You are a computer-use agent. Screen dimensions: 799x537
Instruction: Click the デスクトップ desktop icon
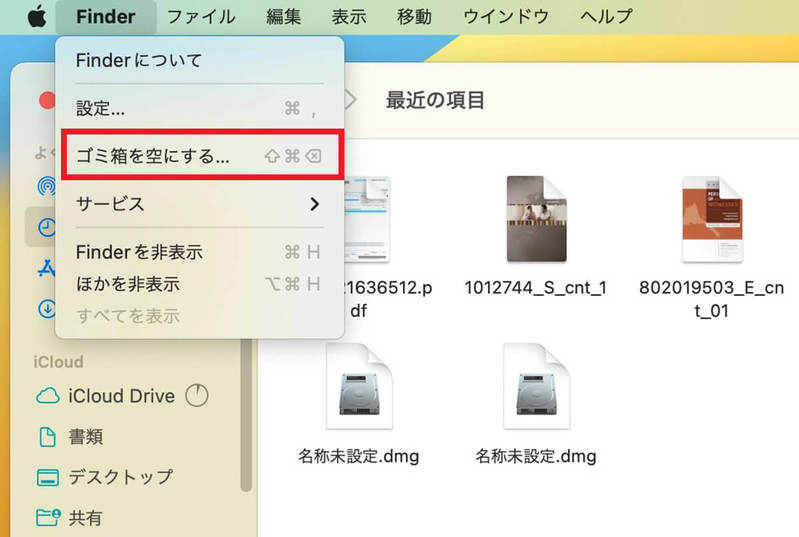point(48,478)
